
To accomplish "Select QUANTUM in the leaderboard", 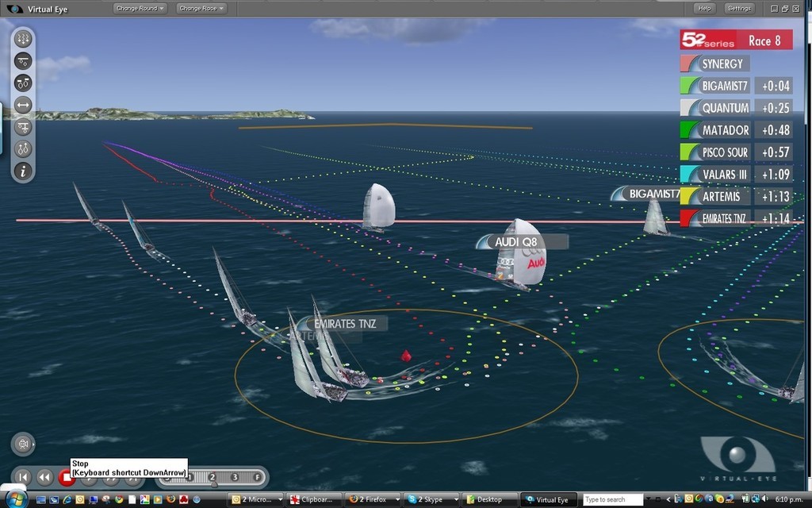I will [715, 108].
